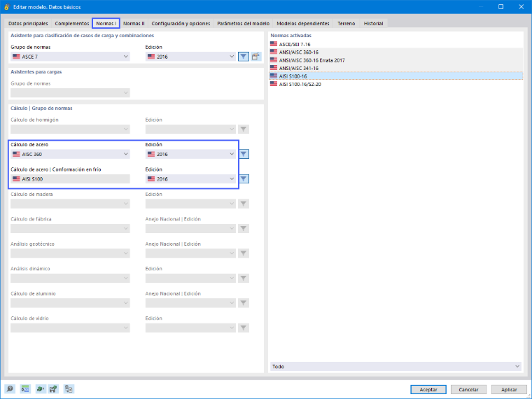
Task: Select highlighted AISI S100-16 entry
Action: [396, 76]
